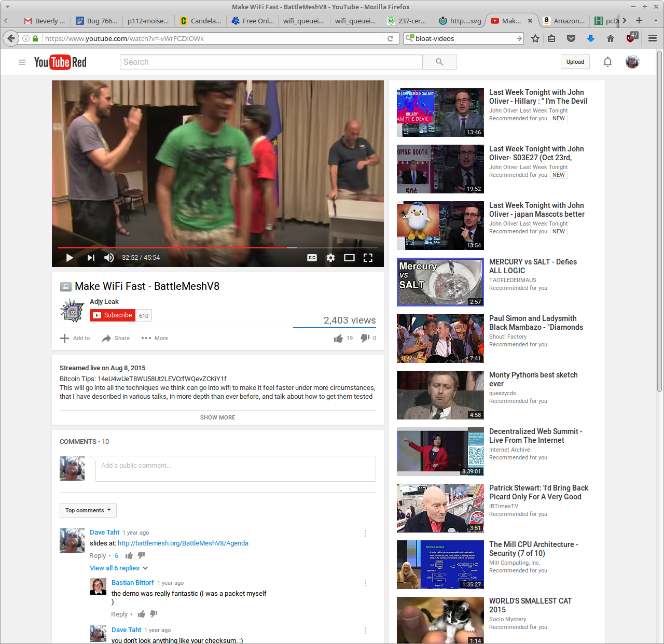Dislike the video with thumbs down
Image resolution: width=664 pixels, height=644 pixels.
pos(365,338)
